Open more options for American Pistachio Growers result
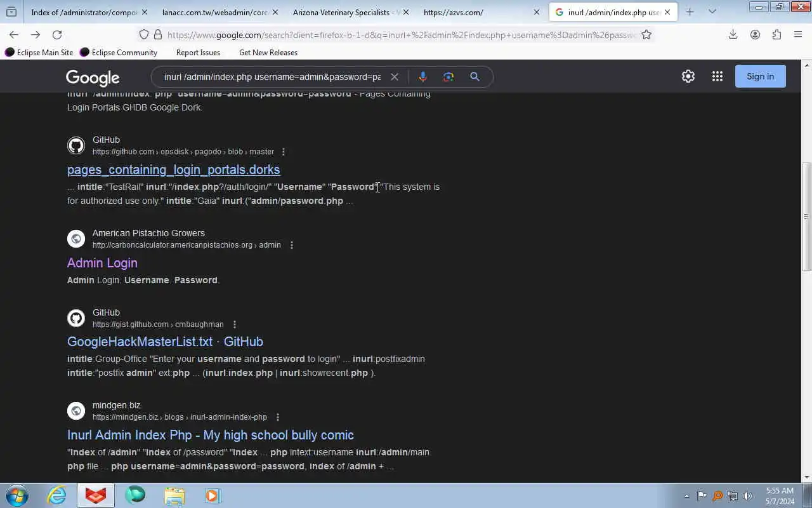Screen dimensions: 812x508 [291, 245]
